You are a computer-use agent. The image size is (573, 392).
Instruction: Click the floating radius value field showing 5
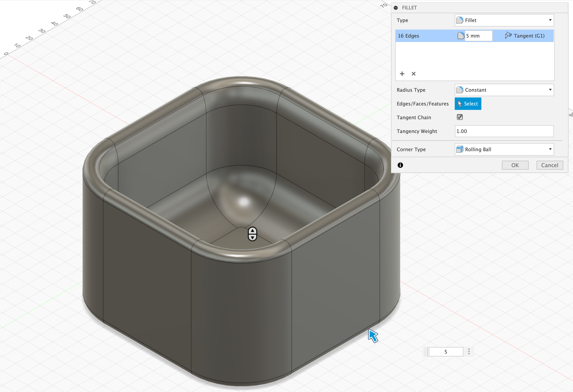coord(446,352)
